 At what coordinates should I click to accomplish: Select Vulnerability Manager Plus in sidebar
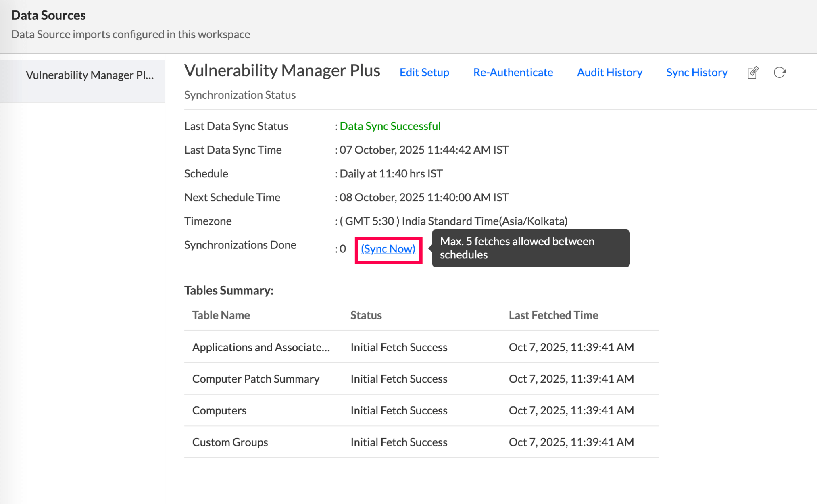(x=90, y=75)
